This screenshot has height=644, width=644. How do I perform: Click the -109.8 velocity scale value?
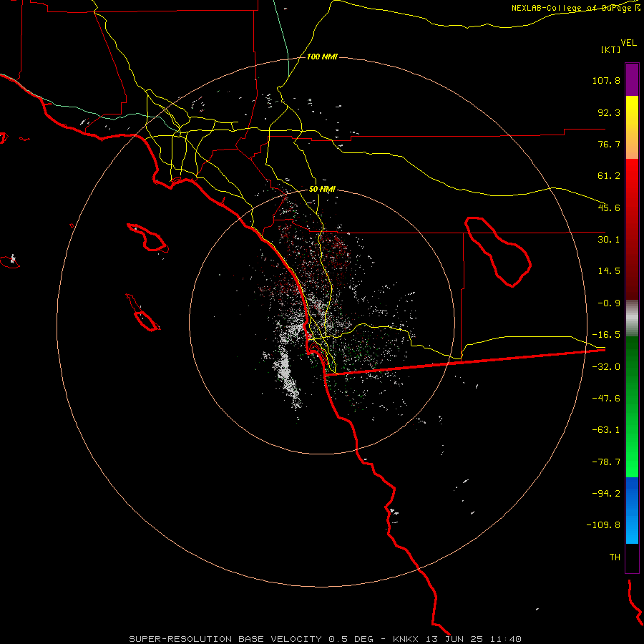604,525
